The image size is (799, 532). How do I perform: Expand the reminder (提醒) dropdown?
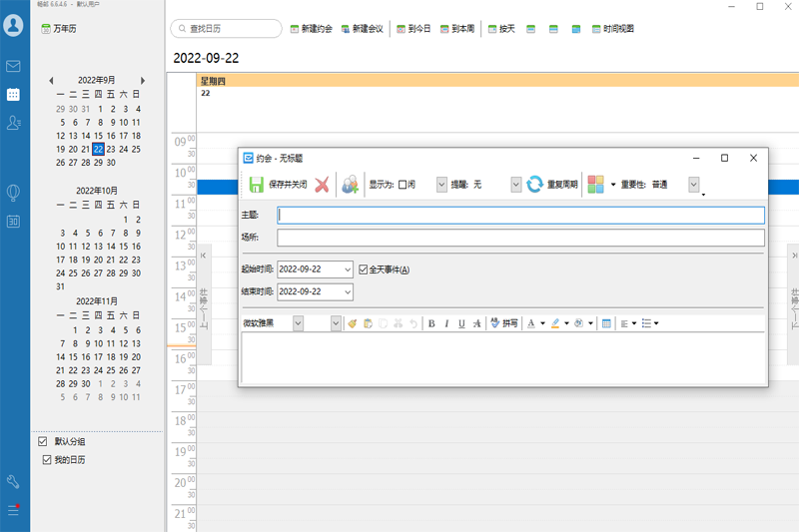tap(515, 185)
